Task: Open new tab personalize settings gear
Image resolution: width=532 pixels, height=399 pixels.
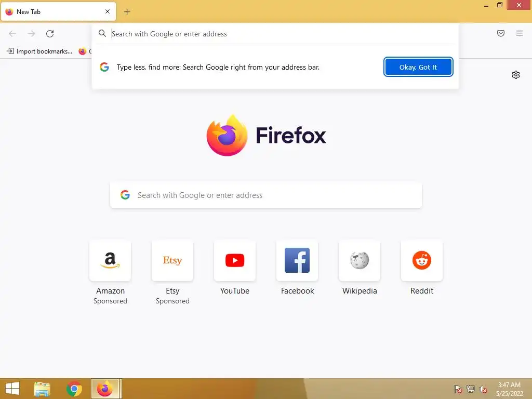Action: 516,75
